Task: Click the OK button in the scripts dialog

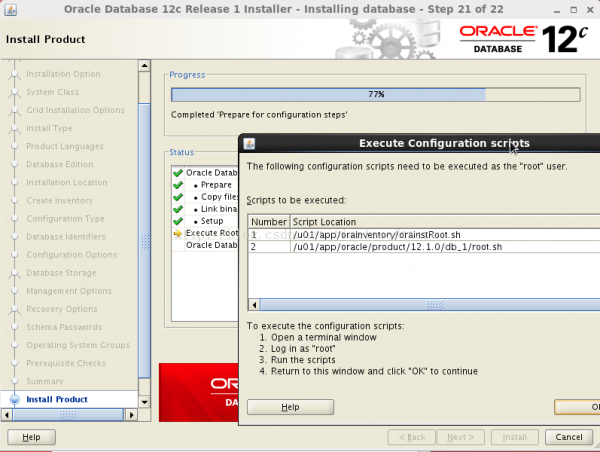Action: tap(577, 407)
